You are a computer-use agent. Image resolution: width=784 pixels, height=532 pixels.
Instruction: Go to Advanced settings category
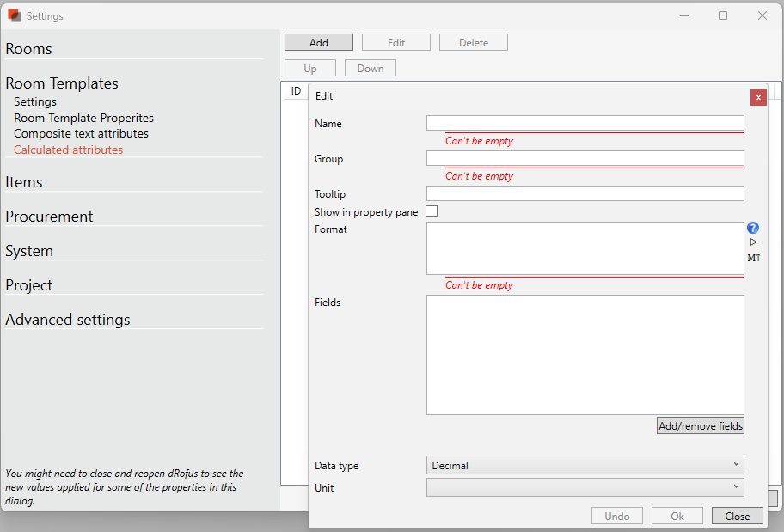68,320
